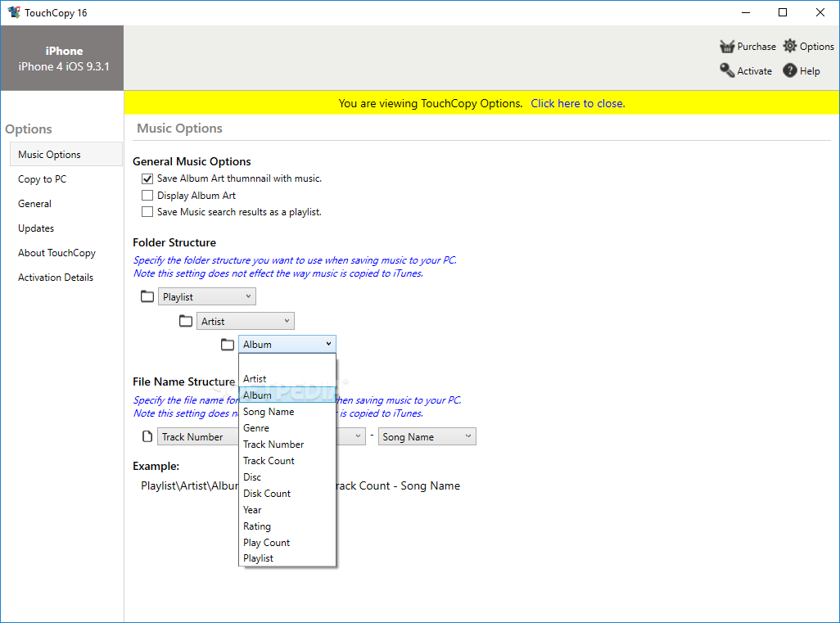The height and width of the screenshot is (623, 840).
Task: Click the Activate button label
Action: pos(754,70)
